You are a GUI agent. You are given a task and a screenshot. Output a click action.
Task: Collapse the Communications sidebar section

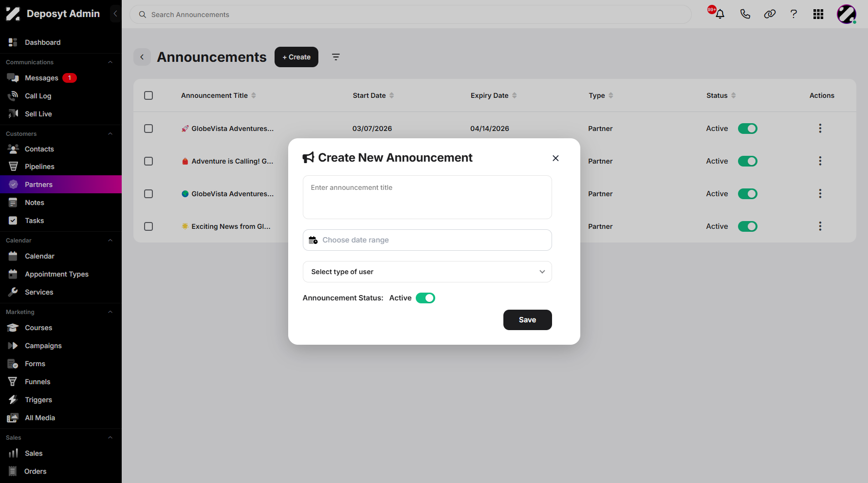(x=111, y=62)
